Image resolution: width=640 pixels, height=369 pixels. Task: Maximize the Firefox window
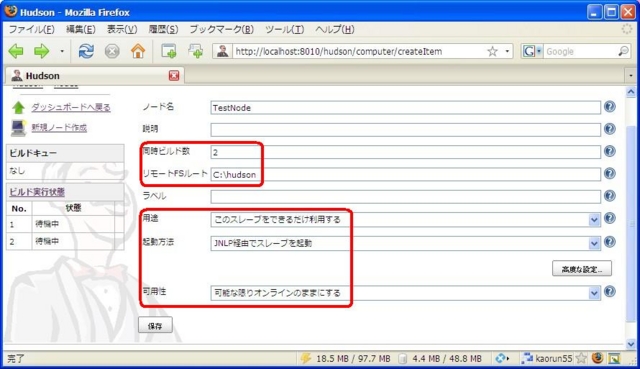(x=611, y=12)
